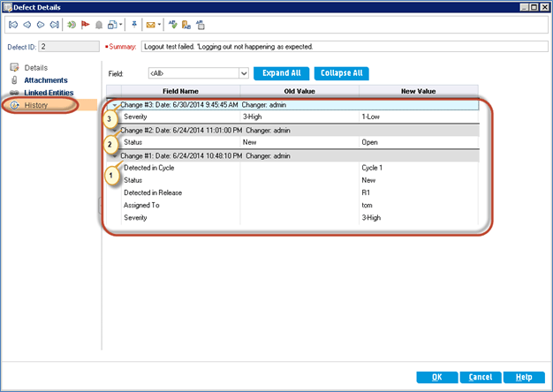Viewport: 553px width, 392px height.
Task: Open the Details section in sidebar
Action: 35,68
